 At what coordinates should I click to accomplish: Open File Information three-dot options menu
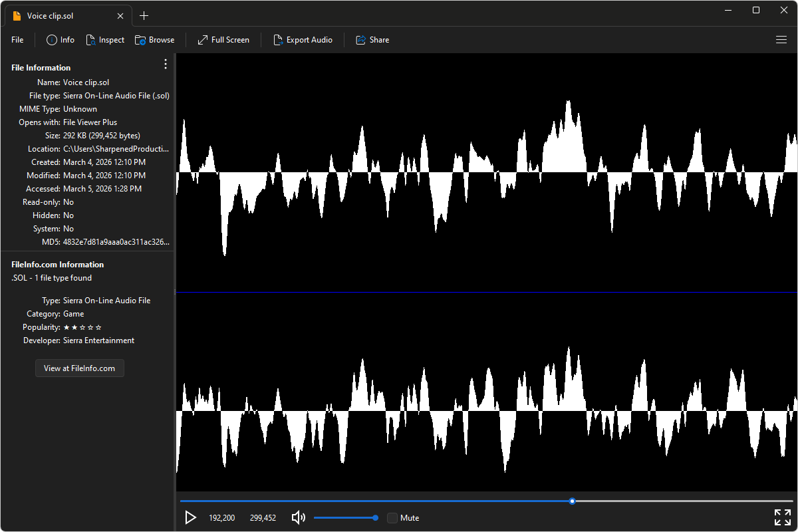[x=166, y=65]
